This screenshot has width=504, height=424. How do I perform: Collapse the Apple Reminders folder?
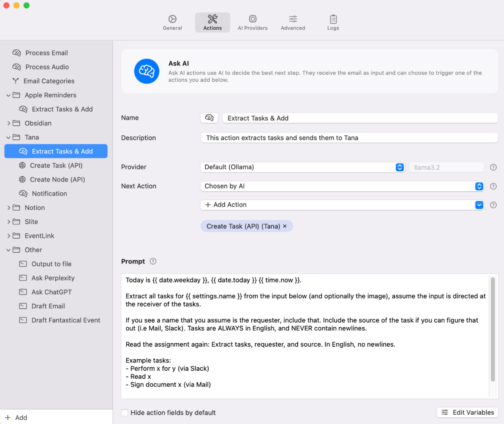(8, 95)
